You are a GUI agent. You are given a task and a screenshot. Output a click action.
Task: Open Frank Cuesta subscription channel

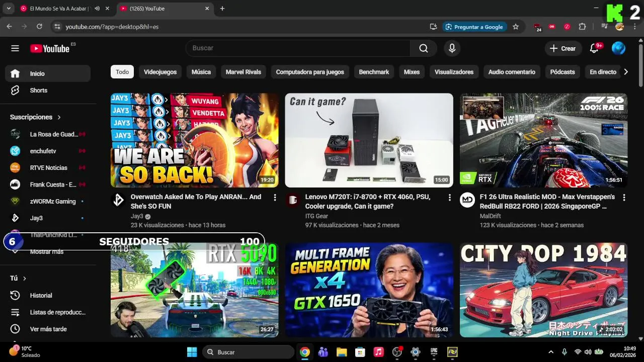coord(48,185)
